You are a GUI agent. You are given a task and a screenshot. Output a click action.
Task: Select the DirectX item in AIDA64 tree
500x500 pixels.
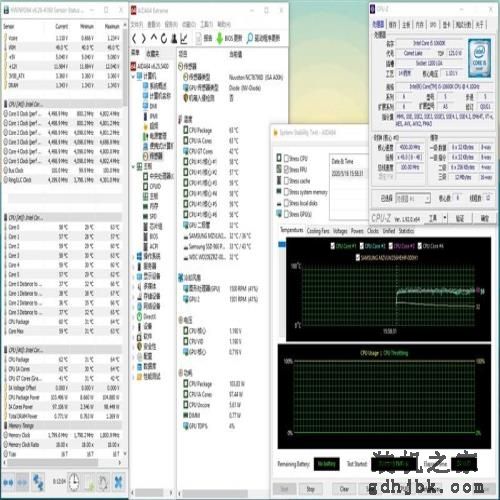pyautogui.click(x=147, y=316)
